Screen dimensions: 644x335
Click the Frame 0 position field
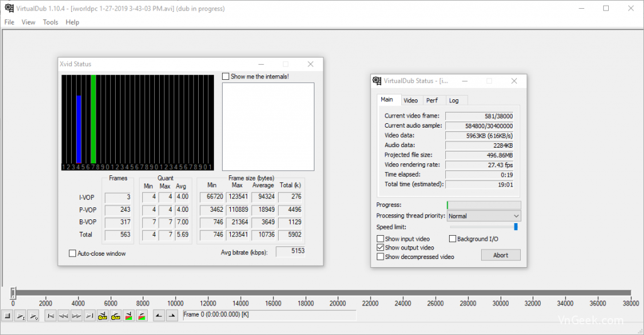click(x=269, y=315)
